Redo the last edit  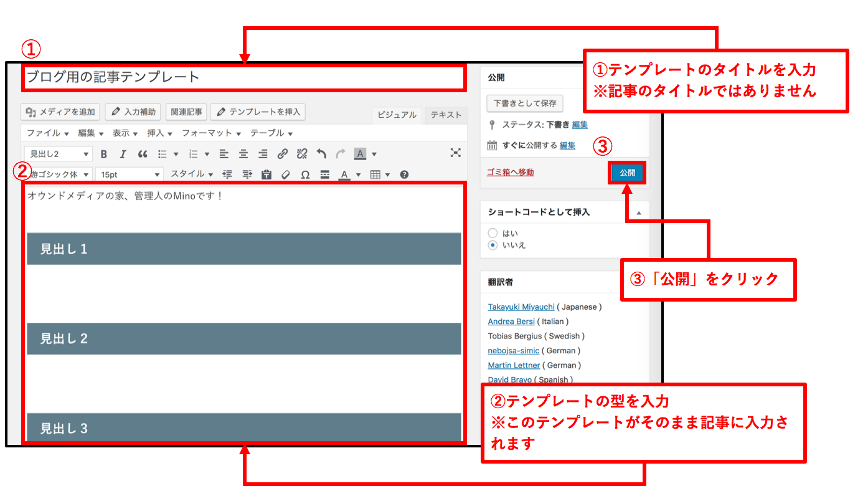click(340, 154)
